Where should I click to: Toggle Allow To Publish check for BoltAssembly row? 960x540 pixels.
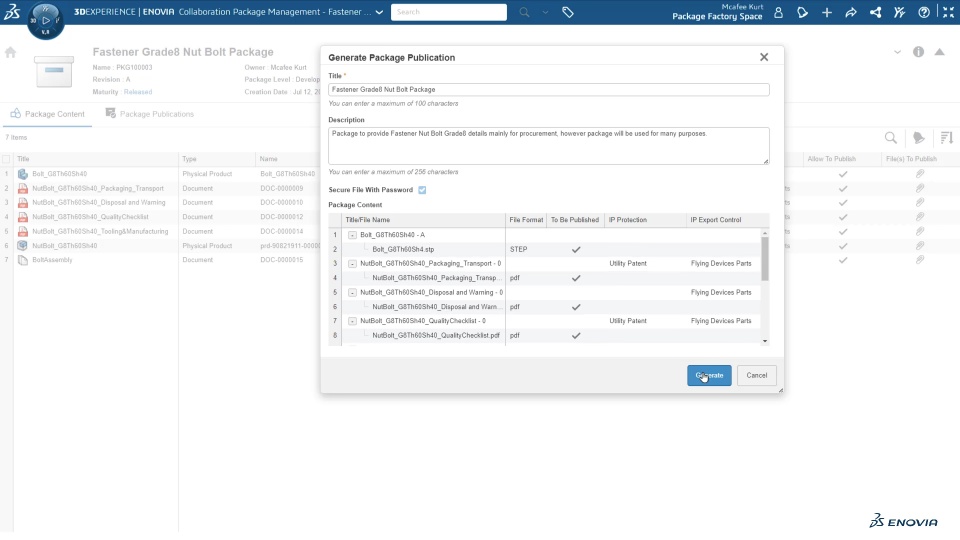pos(843,260)
